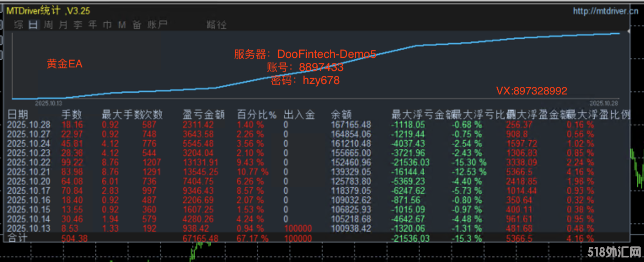
Task: Click the M tab in the panel
Action: coord(122,25)
